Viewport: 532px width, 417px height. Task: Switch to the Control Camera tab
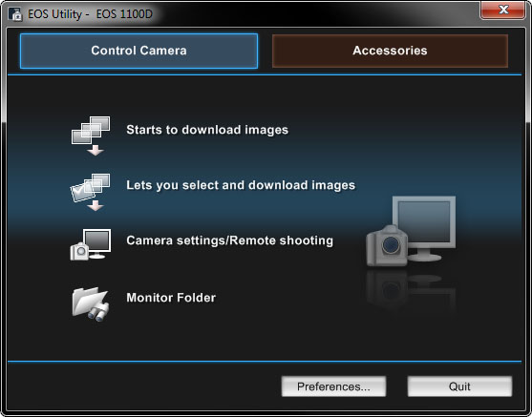coord(138,51)
